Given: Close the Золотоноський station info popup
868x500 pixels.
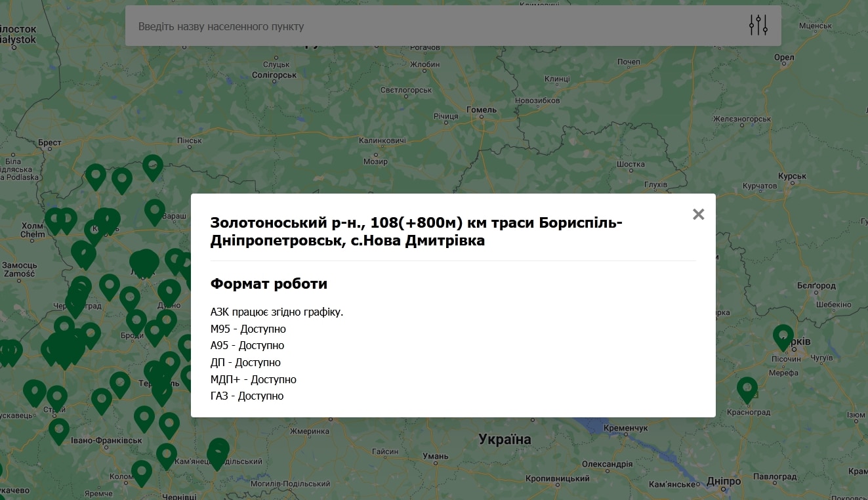Looking at the screenshot, I should tap(697, 214).
